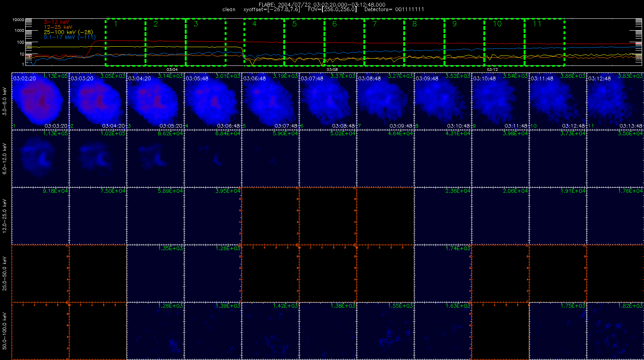Open the 25.0-50.0 keV image labeled 1.74E+03
The image size is (644, 360).
(x=443, y=273)
